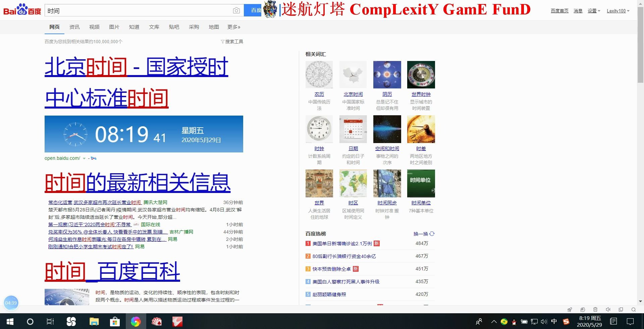
Task: Open camera image search in search box
Action: point(236,11)
